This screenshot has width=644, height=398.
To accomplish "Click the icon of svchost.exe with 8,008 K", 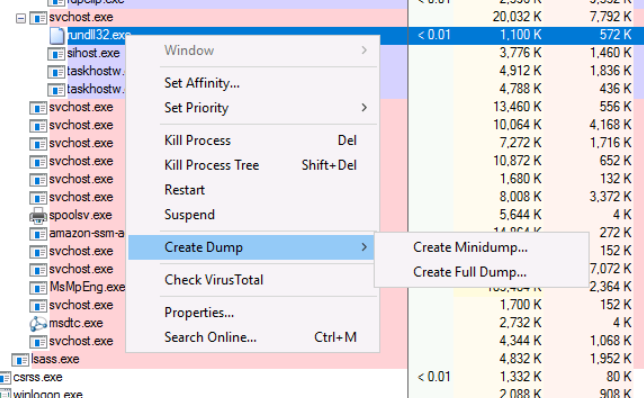I will coord(38,198).
